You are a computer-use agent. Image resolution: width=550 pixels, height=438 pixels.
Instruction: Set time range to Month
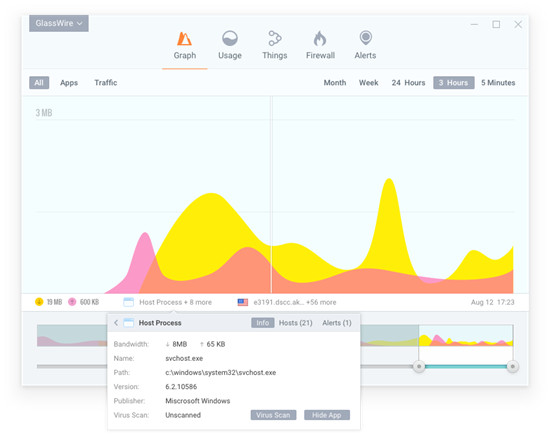335,83
